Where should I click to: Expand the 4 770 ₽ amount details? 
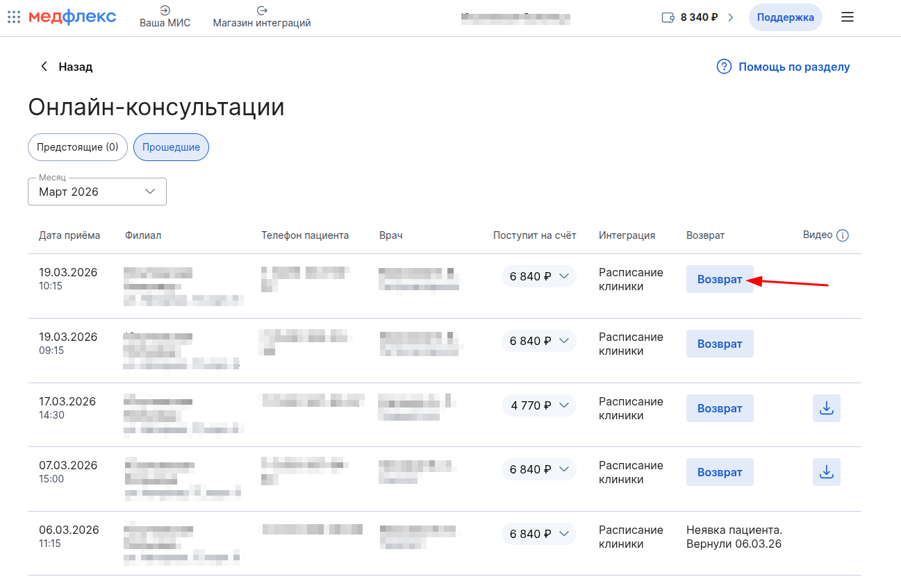coord(539,405)
